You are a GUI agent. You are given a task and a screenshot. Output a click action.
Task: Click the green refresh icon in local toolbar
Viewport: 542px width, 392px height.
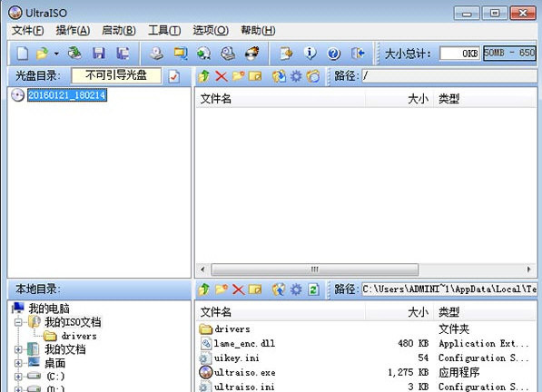point(313,289)
